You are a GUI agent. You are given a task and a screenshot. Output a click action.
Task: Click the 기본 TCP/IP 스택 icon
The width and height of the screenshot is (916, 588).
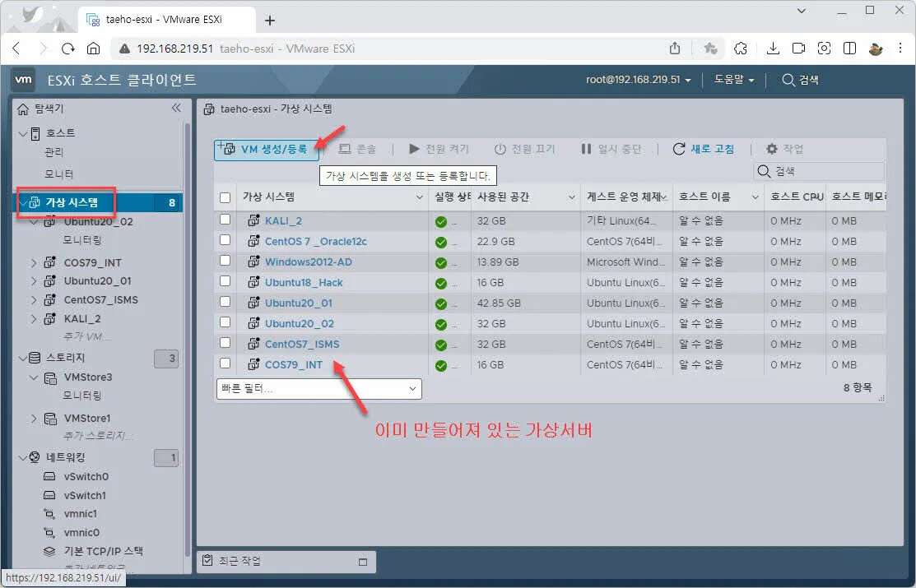50,551
